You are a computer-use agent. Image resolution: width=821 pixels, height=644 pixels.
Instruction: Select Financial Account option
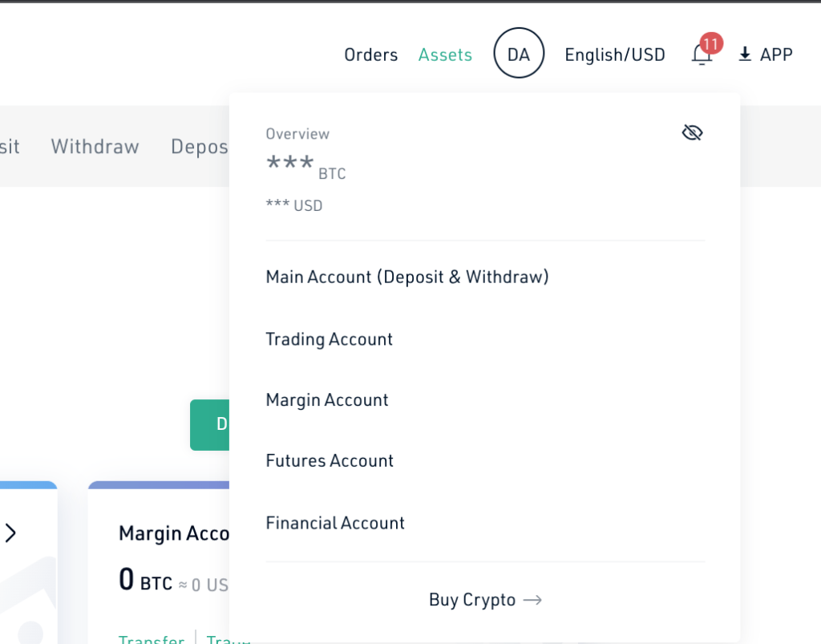pyautogui.click(x=335, y=523)
